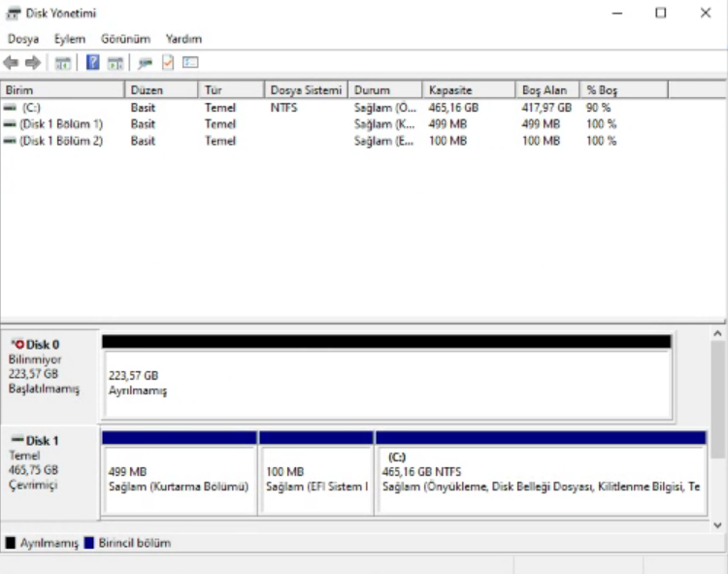Sort by the Durum column header

[385, 89]
